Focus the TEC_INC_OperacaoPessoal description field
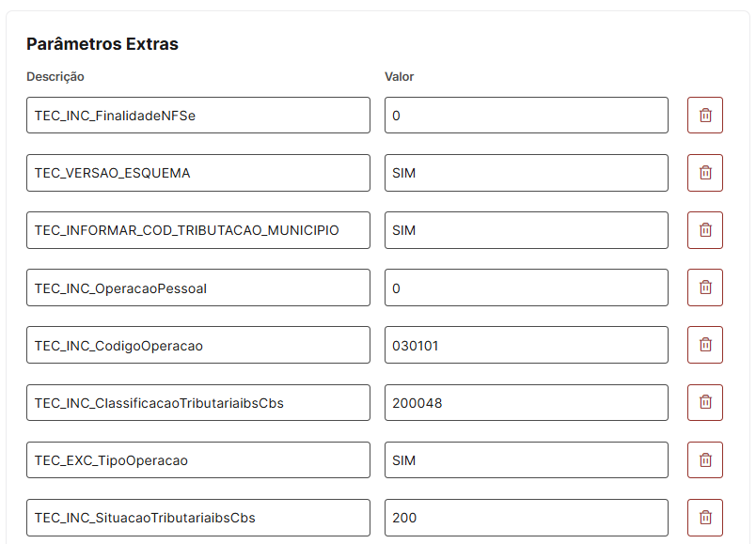This screenshot has height=544, width=756. [198, 288]
